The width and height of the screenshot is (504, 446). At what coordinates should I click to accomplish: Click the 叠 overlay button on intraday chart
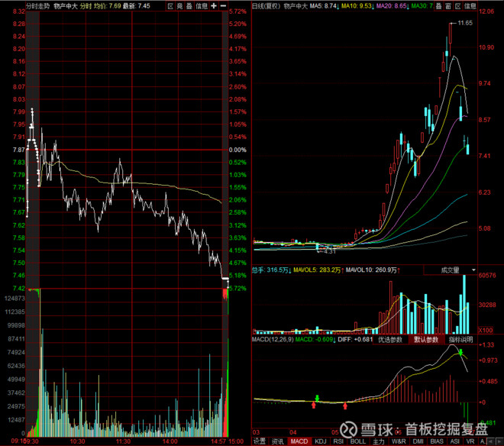coord(189,6)
